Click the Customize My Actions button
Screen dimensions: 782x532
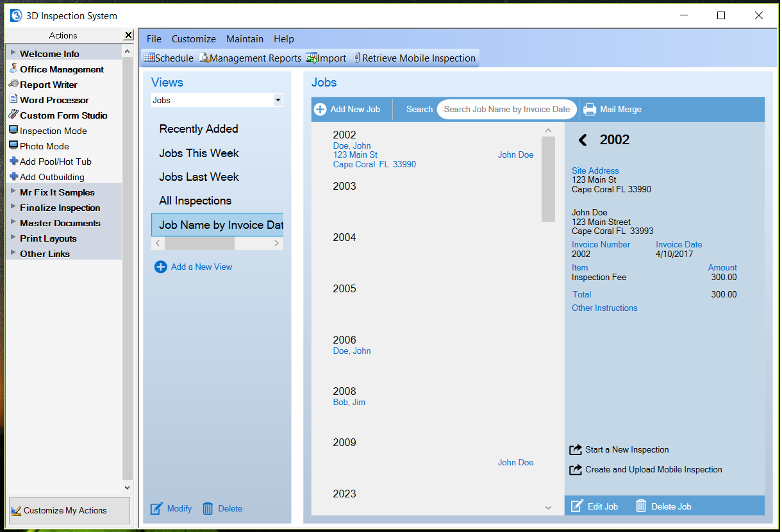pos(69,511)
